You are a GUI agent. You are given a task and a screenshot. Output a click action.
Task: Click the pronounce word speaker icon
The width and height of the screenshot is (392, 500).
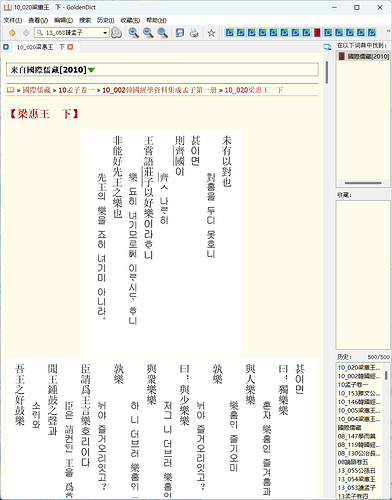(116, 33)
